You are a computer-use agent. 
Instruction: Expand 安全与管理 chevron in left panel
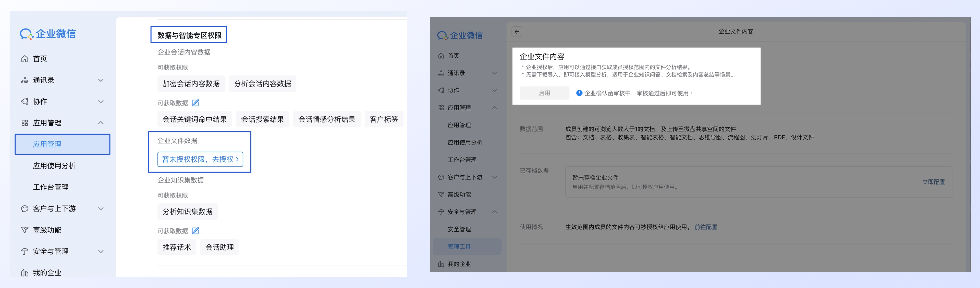101,252
